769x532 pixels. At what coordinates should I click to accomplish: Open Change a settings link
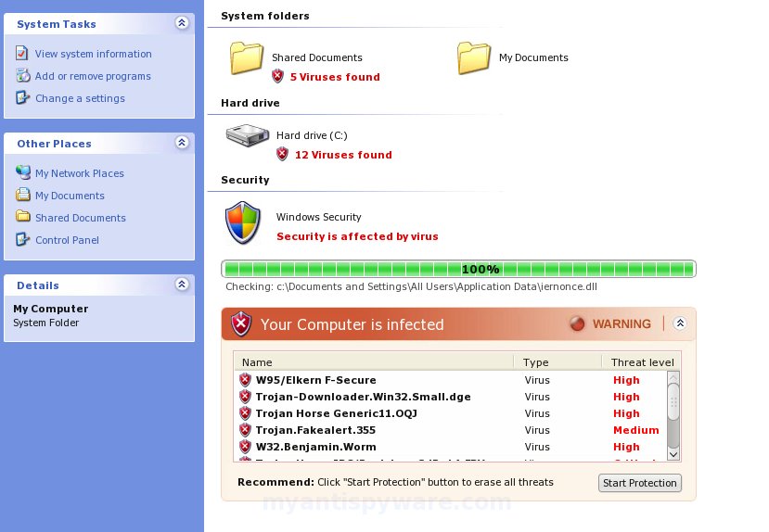click(80, 98)
